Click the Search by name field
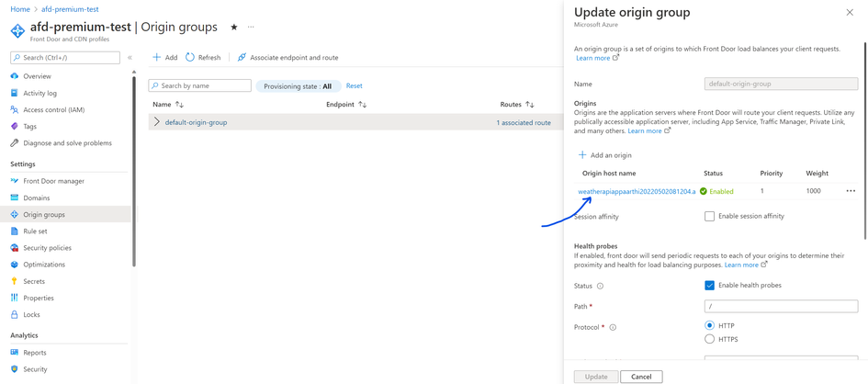 click(200, 85)
